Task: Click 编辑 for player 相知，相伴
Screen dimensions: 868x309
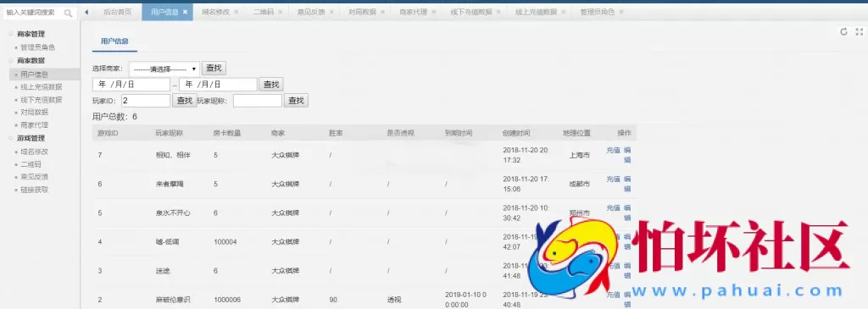Action: coord(627,155)
